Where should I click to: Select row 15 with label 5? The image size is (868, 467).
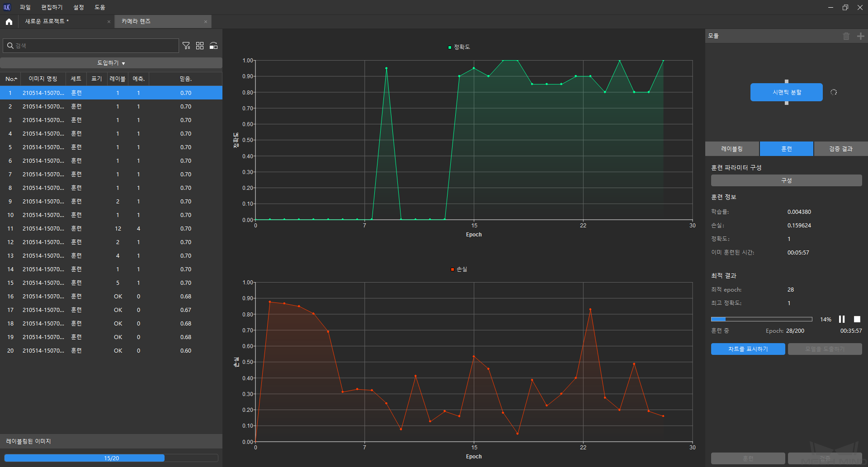111,283
